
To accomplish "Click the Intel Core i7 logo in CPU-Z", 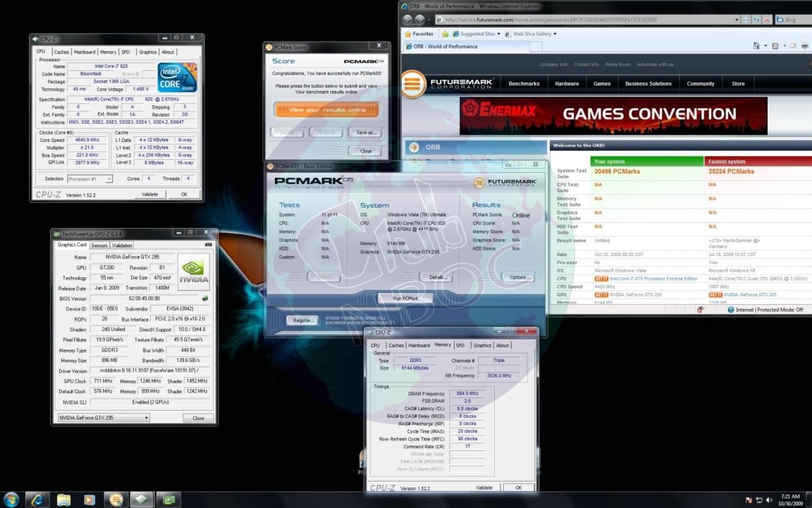I will click(177, 77).
